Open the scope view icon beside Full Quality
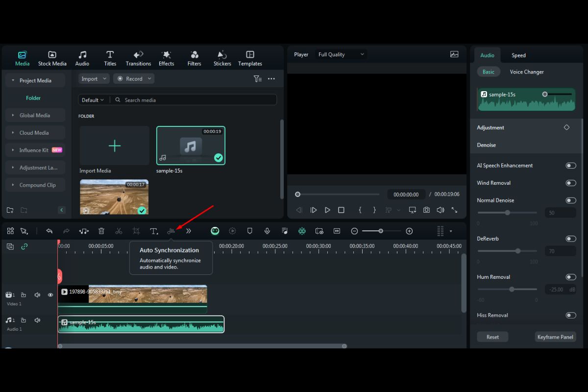Screen dimensions: 588x392 [454, 54]
